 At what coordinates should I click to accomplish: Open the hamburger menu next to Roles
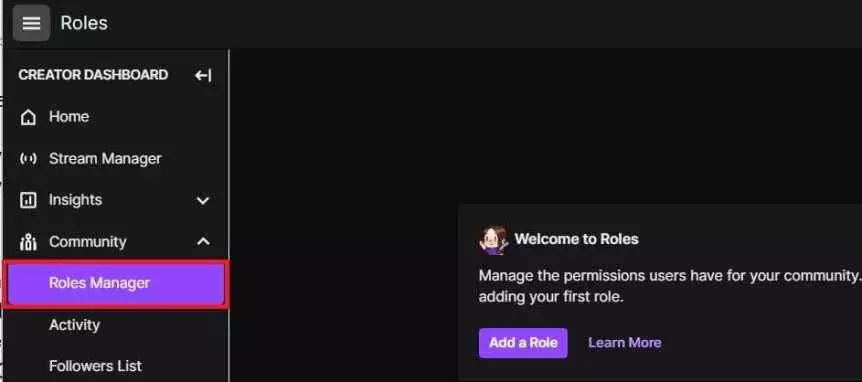coord(31,23)
